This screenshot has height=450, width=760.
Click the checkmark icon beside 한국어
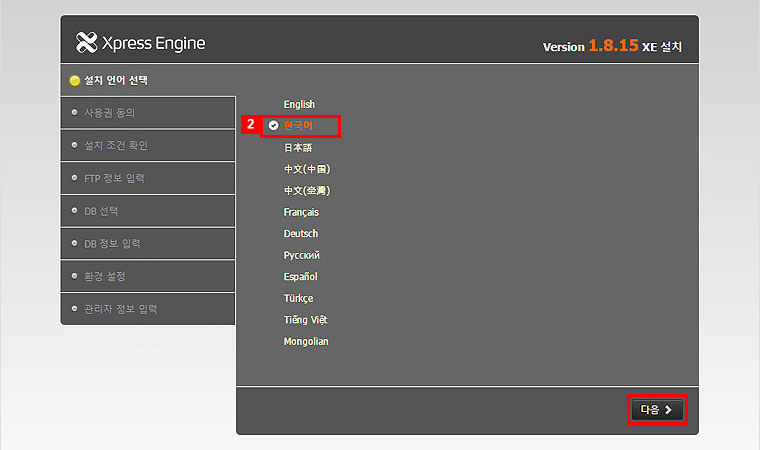pos(273,126)
